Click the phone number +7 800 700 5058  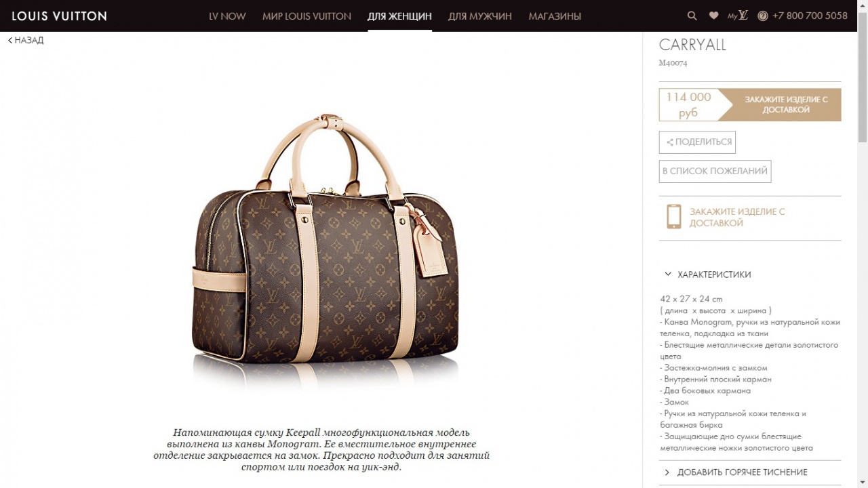pyautogui.click(x=810, y=16)
